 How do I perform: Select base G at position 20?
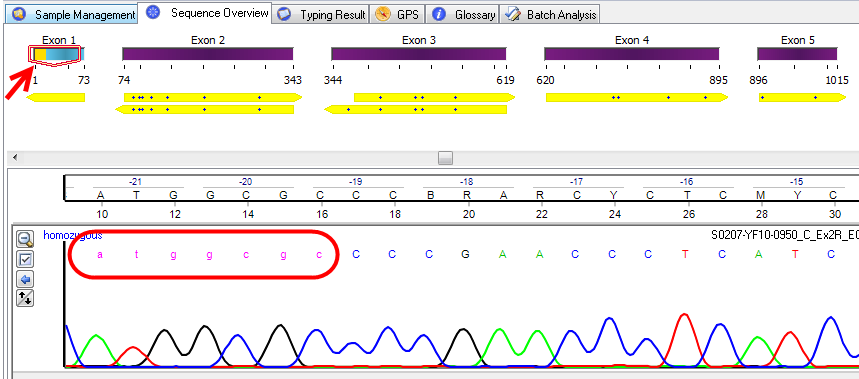tap(465, 255)
